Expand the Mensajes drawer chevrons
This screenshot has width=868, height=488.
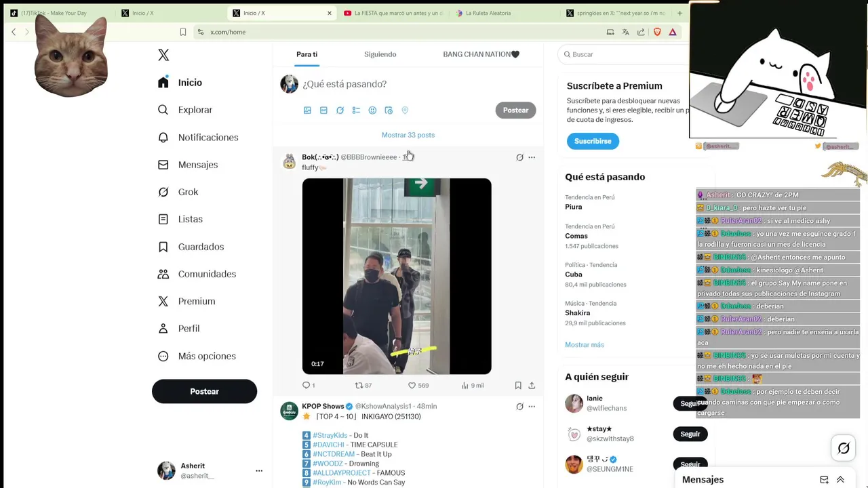pos(840,480)
